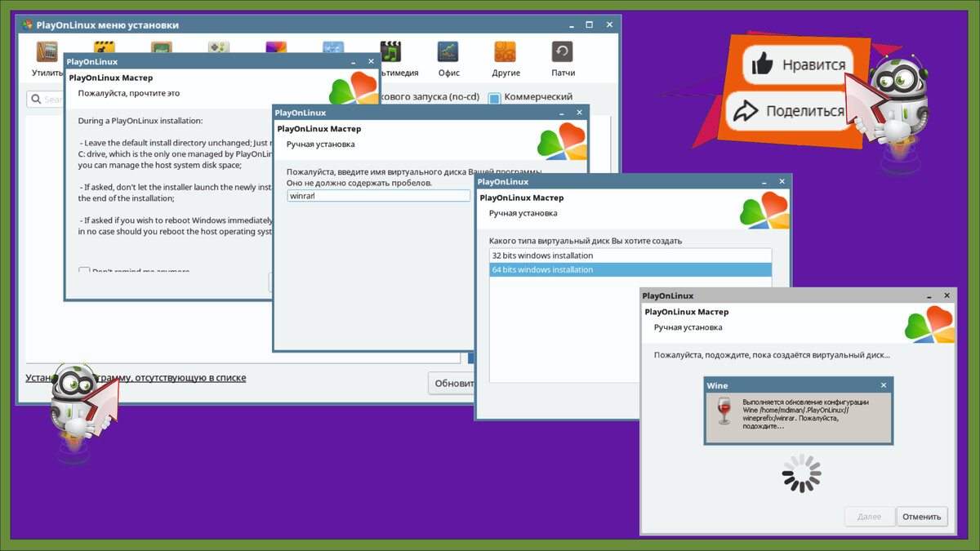
Task: Toggle the Коммерческий checkbox
Action: (494, 98)
